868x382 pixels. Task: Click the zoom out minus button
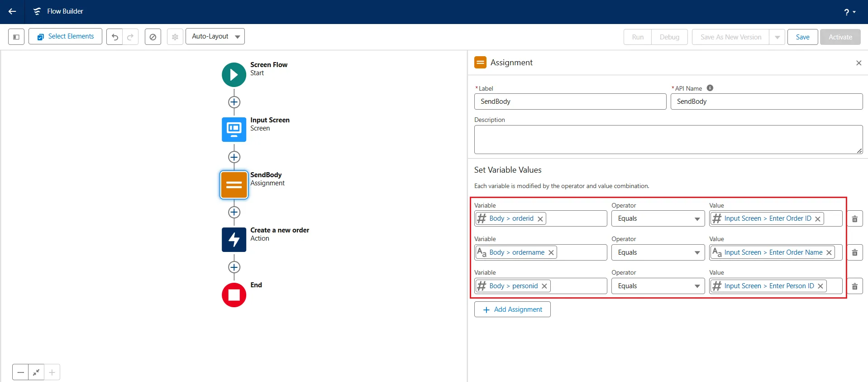[20, 372]
